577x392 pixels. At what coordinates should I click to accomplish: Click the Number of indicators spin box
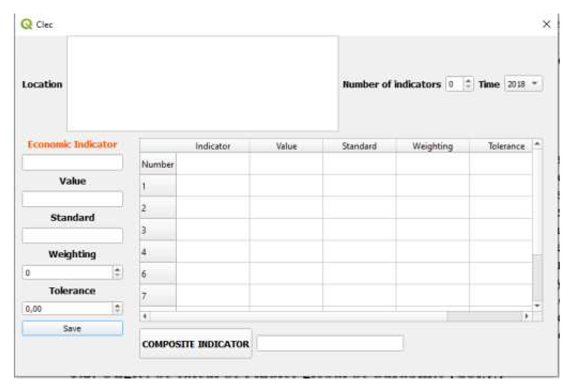point(455,84)
